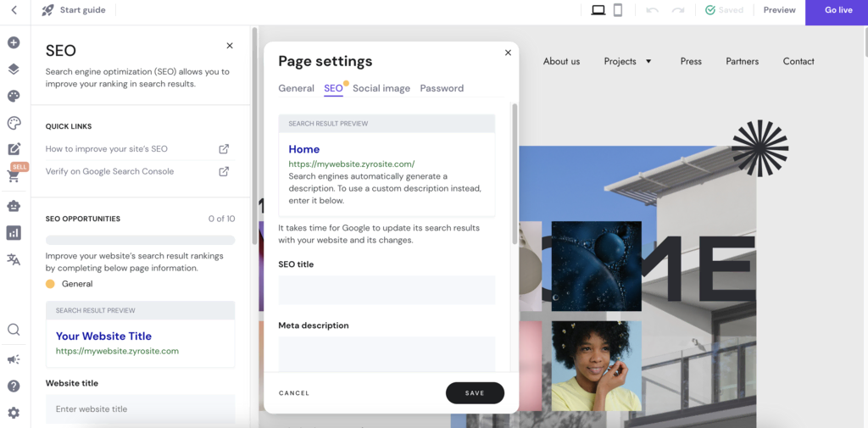Screen dimensions: 868x428
Task: Click the CANCEL button
Action: [x=294, y=393]
